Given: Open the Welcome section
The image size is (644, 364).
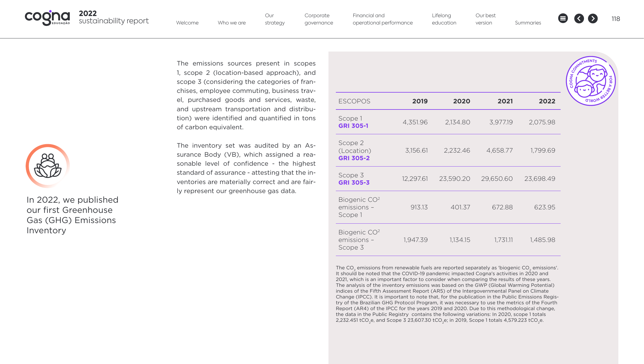Looking at the screenshot, I should (x=187, y=23).
